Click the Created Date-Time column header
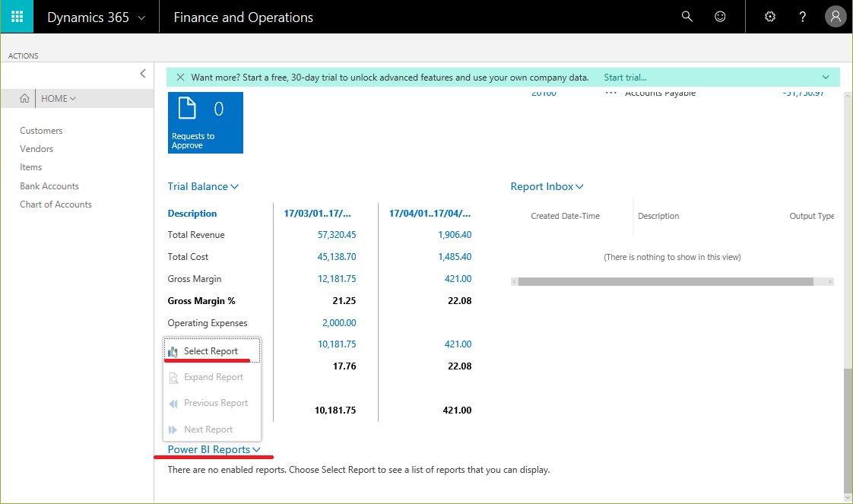 [565, 216]
